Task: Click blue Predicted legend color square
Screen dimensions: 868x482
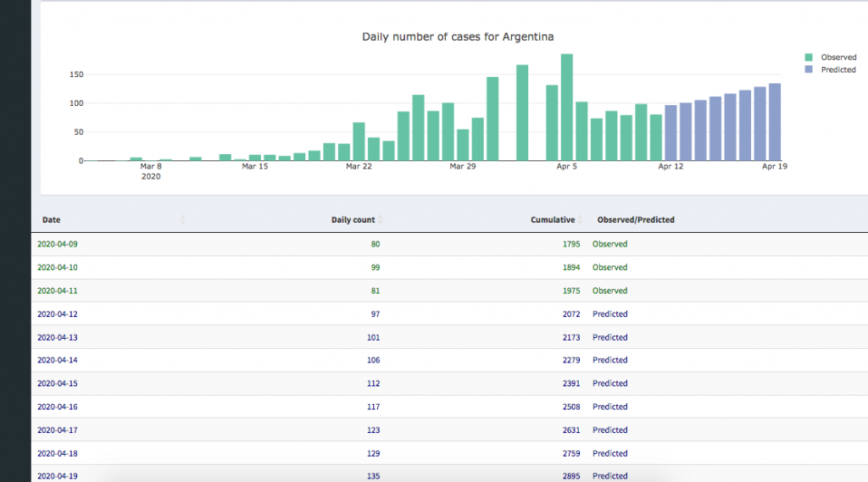Action: pyautogui.click(x=809, y=69)
